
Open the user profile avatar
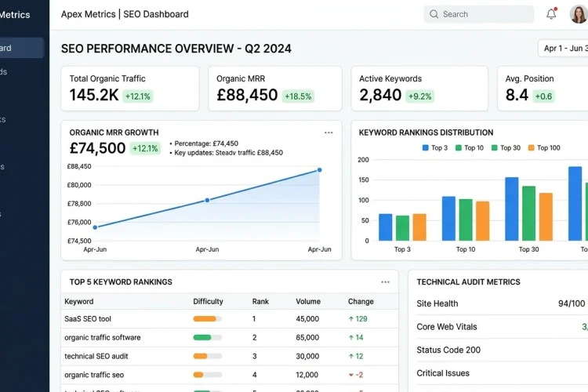tap(579, 14)
